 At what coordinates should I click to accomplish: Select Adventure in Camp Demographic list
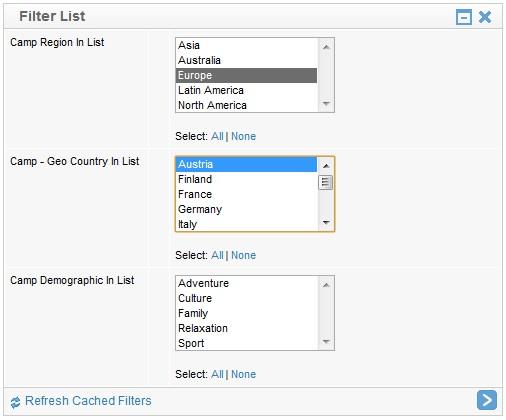[246, 283]
